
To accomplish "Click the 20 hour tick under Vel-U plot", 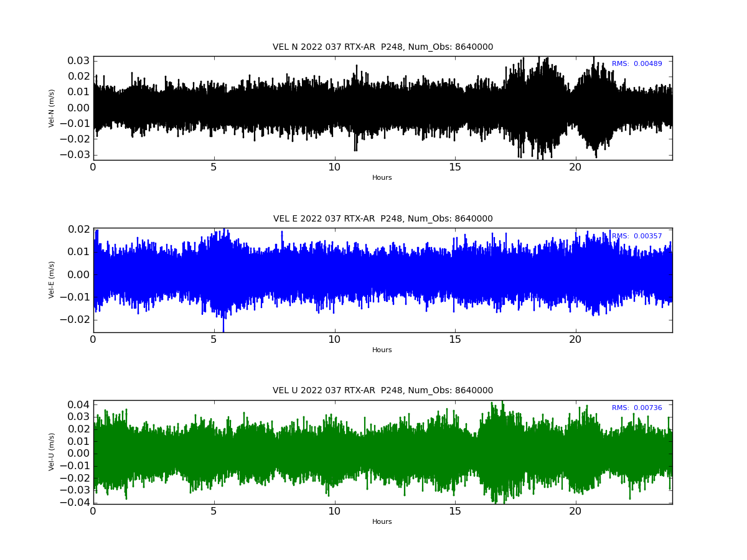I will click(576, 511).
